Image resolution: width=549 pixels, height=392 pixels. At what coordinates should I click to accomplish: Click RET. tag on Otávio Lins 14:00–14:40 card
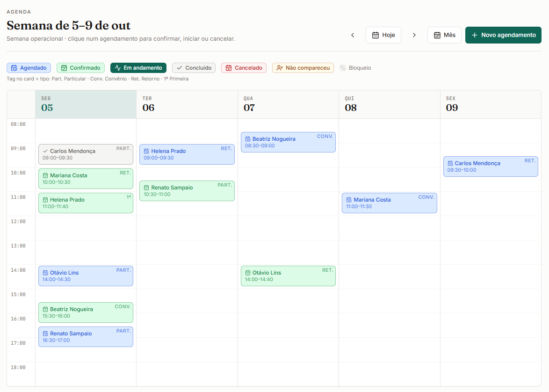[327, 270]
